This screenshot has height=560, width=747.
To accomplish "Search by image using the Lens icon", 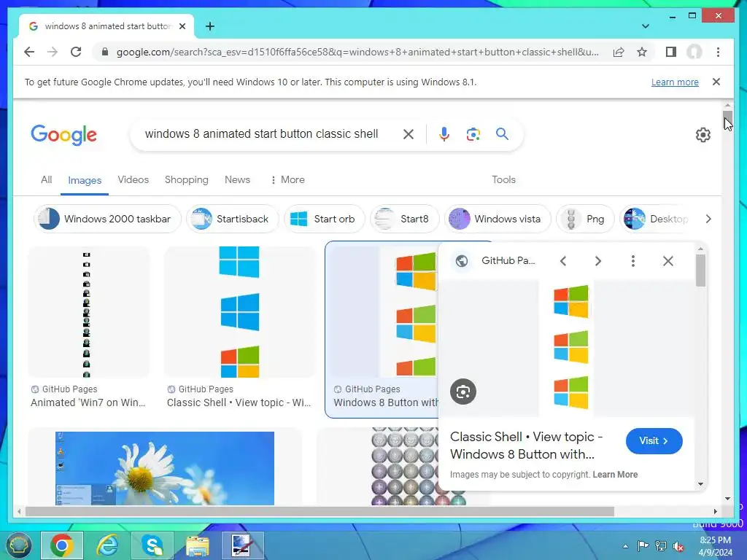I will (x=473, y=134).
